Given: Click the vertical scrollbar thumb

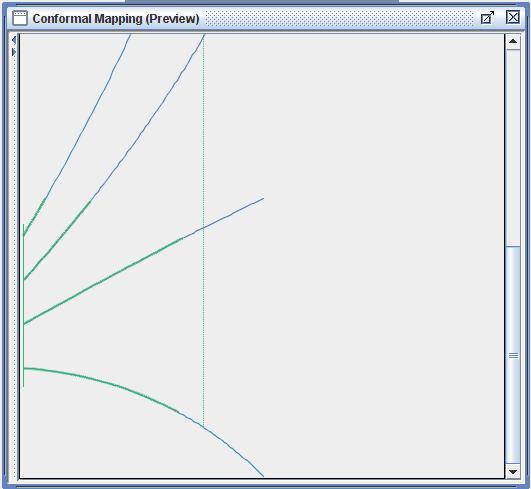Looking at the screenshot, I should click(513, 355).
